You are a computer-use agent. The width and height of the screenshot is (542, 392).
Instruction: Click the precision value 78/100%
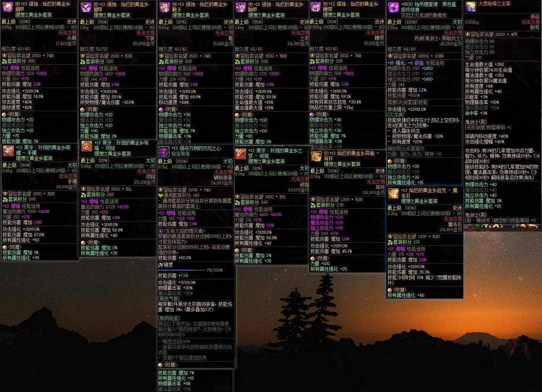(215, 270)
